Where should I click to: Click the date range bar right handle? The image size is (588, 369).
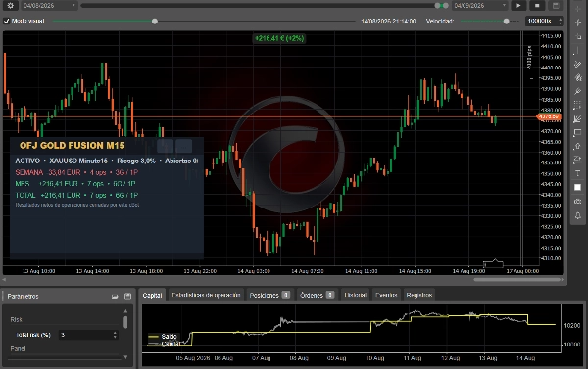tap(445, 6)
